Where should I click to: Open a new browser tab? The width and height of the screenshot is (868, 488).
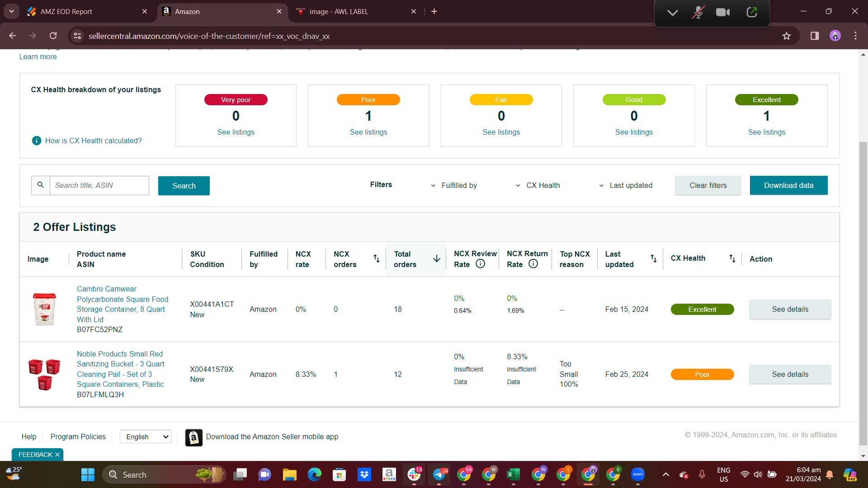click(434, 11)
